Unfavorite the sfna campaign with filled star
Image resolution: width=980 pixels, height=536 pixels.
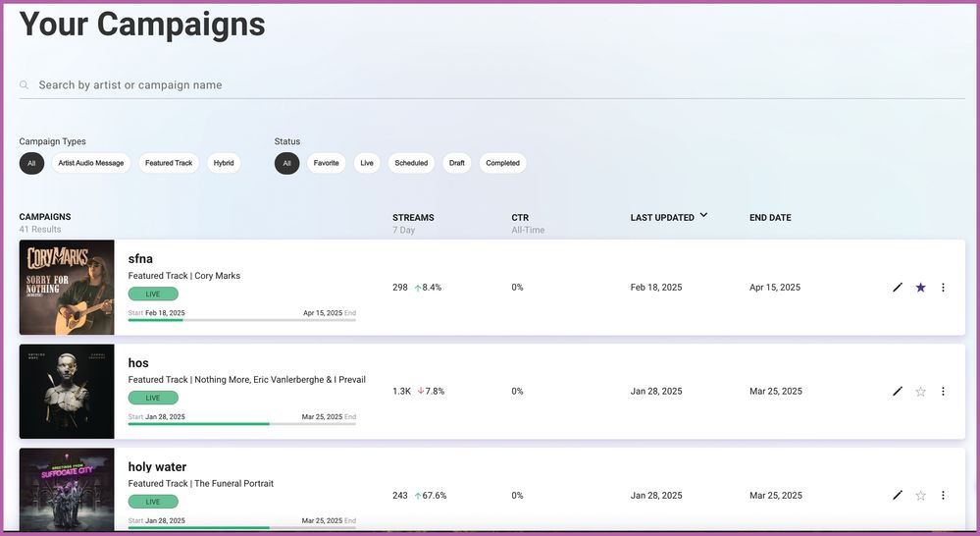(x=920, y=288)
